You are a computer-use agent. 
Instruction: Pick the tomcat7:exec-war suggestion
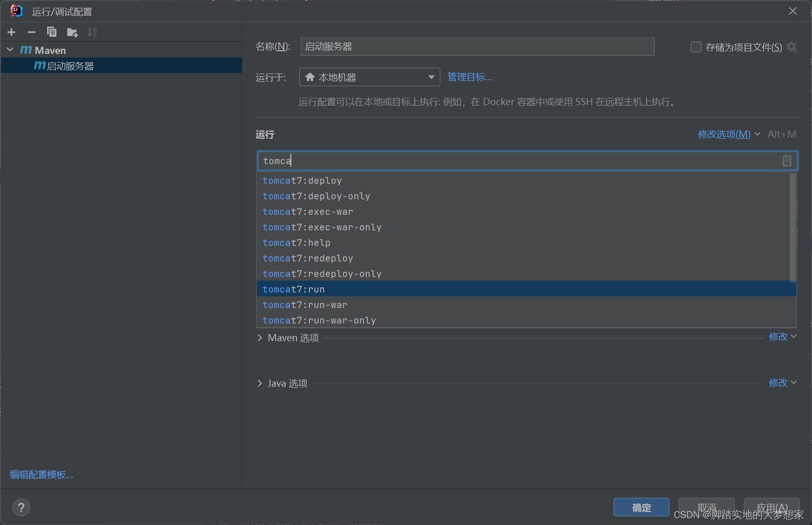[523, 212]
